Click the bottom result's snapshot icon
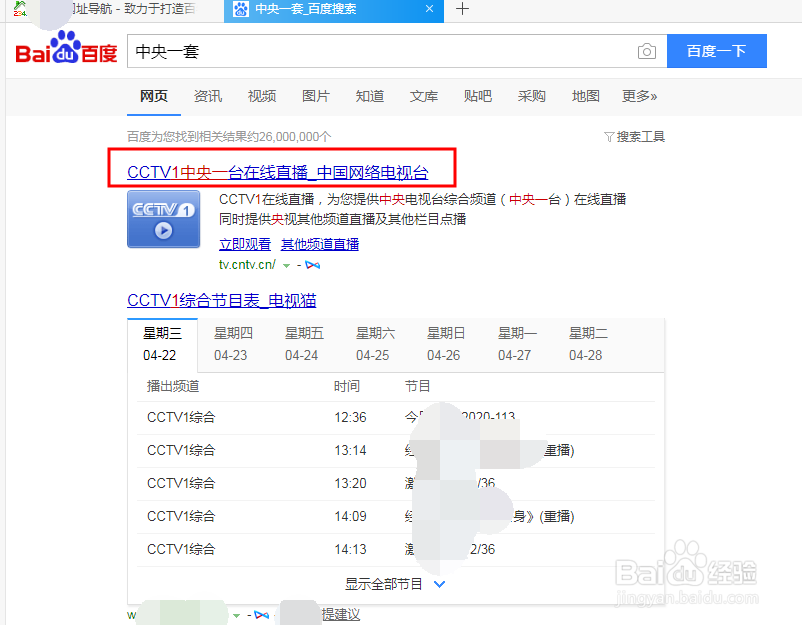Viewport: 802px width, 625px height. (261, 615)
